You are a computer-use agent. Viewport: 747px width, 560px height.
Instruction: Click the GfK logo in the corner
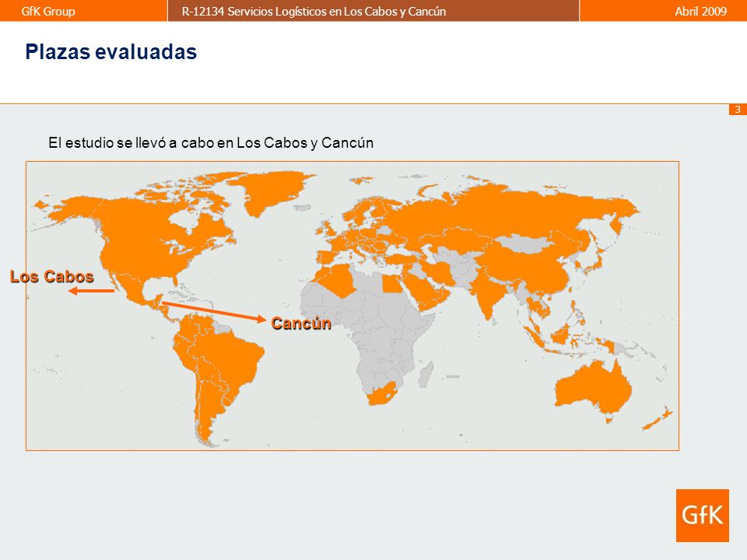tap(702, 515)
